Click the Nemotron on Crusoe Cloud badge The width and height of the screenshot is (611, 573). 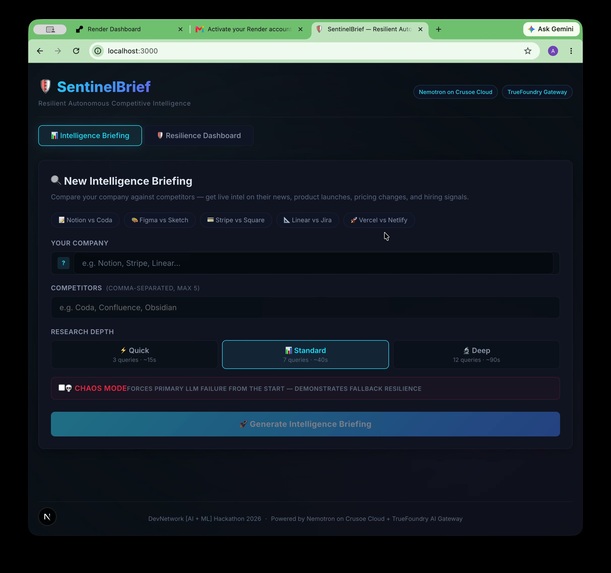[x=455, y=92]
